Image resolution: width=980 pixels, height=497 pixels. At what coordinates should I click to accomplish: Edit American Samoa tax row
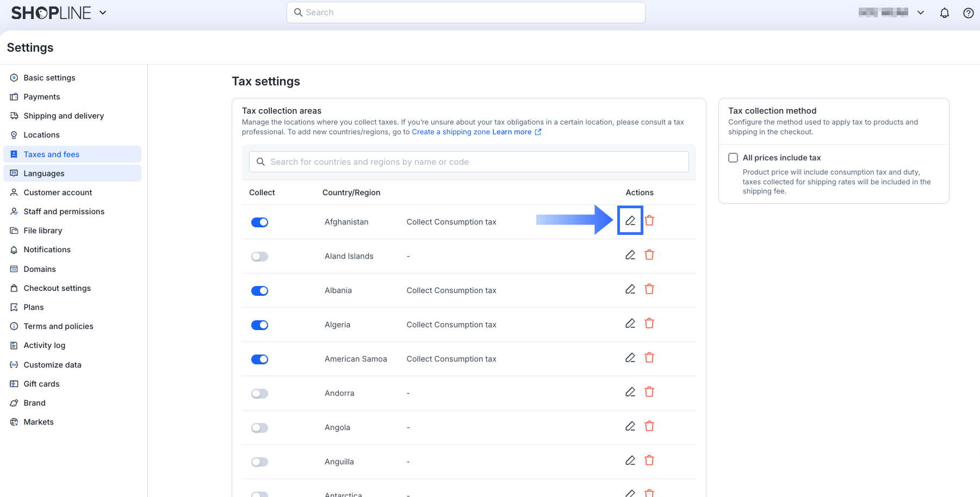click(630, 358)
